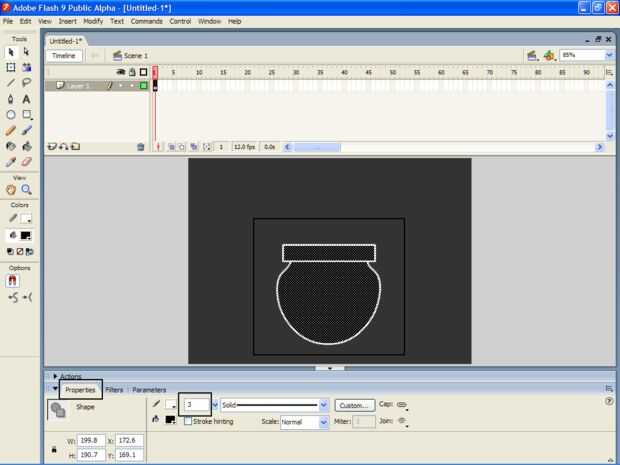The height and width of the screenshot is (465, 620).
Task: Toggle show all layers eye icon
Action: [121, 72]
